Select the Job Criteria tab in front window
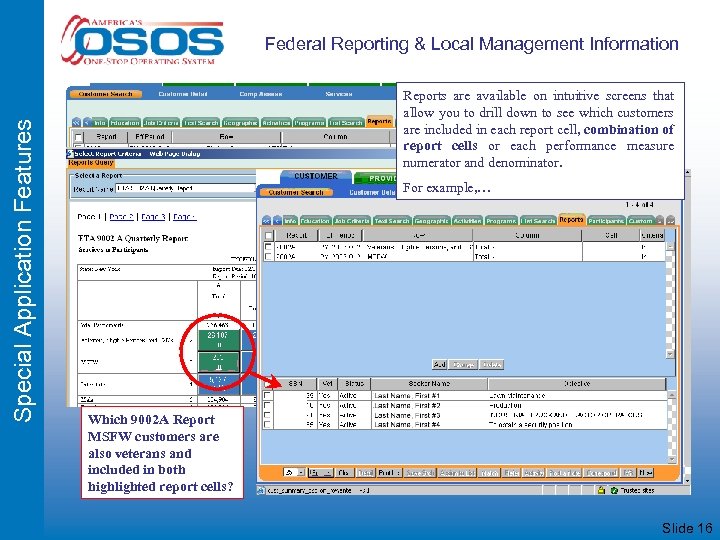Viewport: 720px width, 540px height. [x=352, y=221]
